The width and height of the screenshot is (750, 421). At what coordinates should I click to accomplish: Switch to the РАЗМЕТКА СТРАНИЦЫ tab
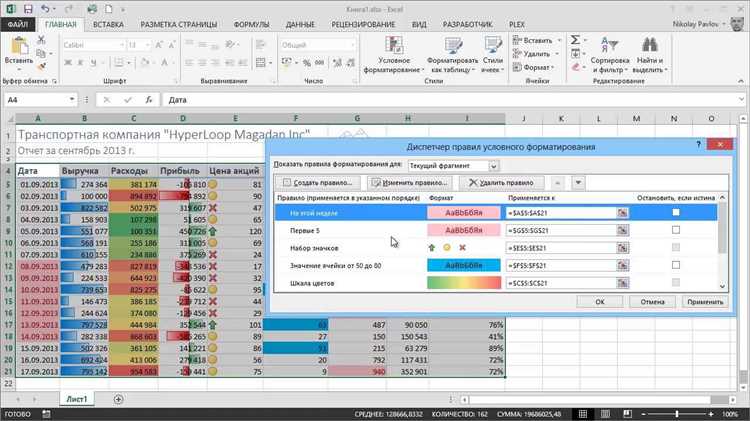pyautogui.click(x=178, y=24)
